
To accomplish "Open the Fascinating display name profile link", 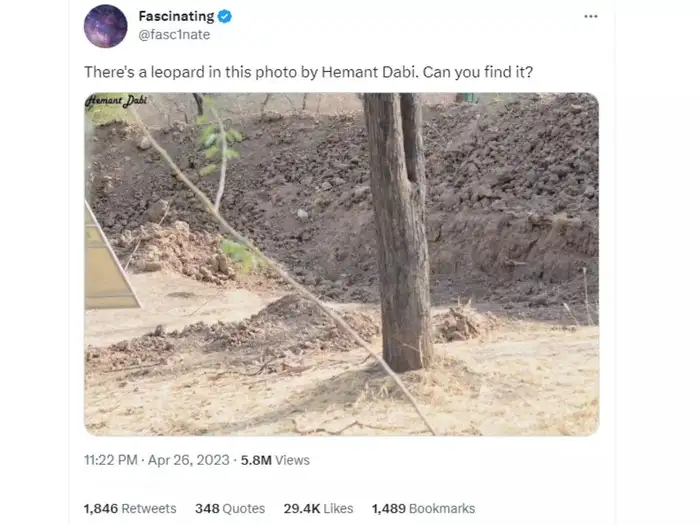I will (x=176, y=16).
